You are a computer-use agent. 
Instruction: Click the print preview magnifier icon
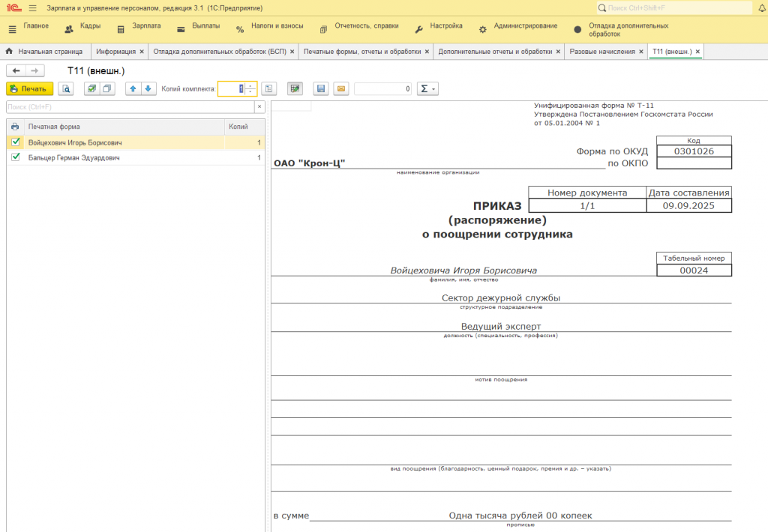coord(67,88)
